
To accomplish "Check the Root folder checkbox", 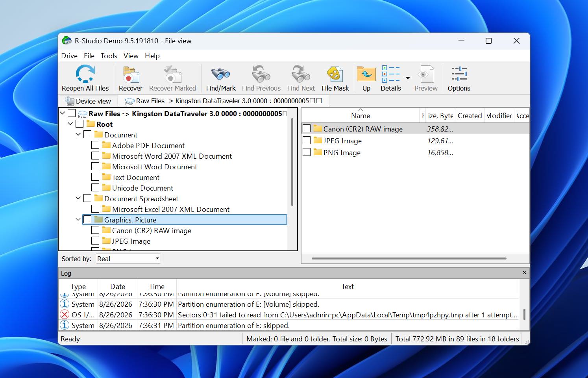I will tap(80, 124).
